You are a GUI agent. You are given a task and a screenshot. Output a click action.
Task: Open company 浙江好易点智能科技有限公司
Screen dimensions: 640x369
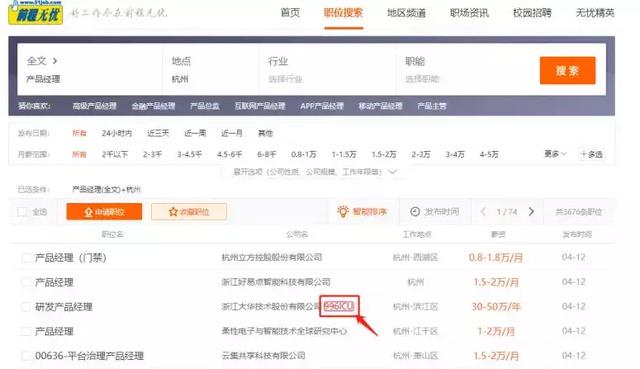276,282
